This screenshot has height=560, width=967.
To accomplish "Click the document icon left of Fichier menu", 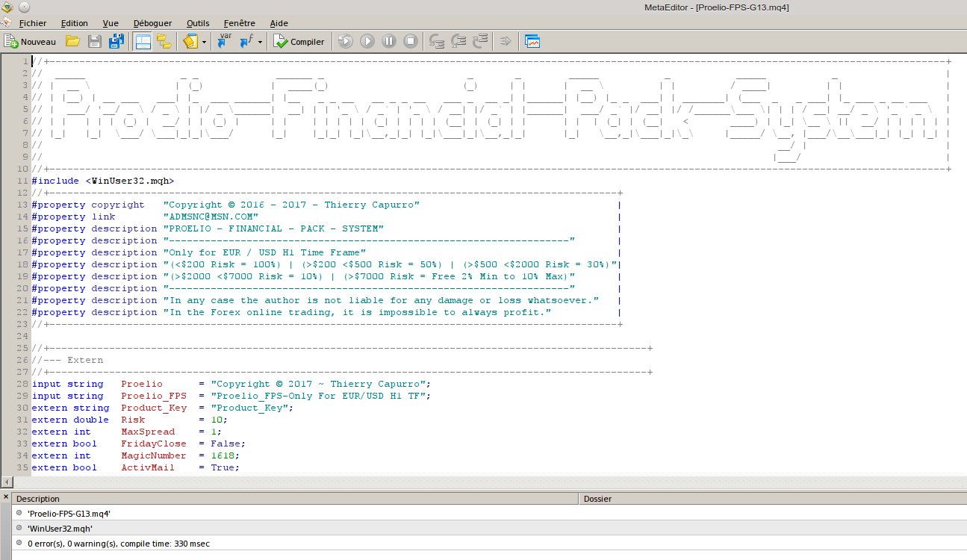I will pyautogui.click(x=7, y=23).
